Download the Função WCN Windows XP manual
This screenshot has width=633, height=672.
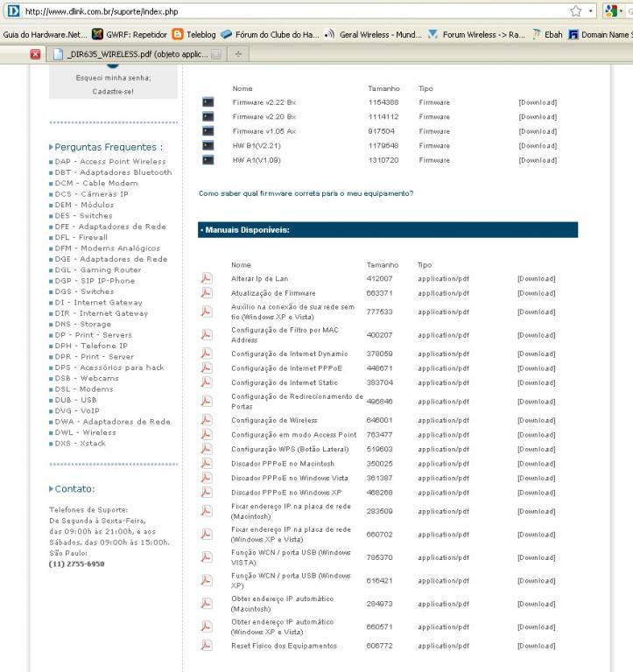pyautogui.click(x=537, y=581)
